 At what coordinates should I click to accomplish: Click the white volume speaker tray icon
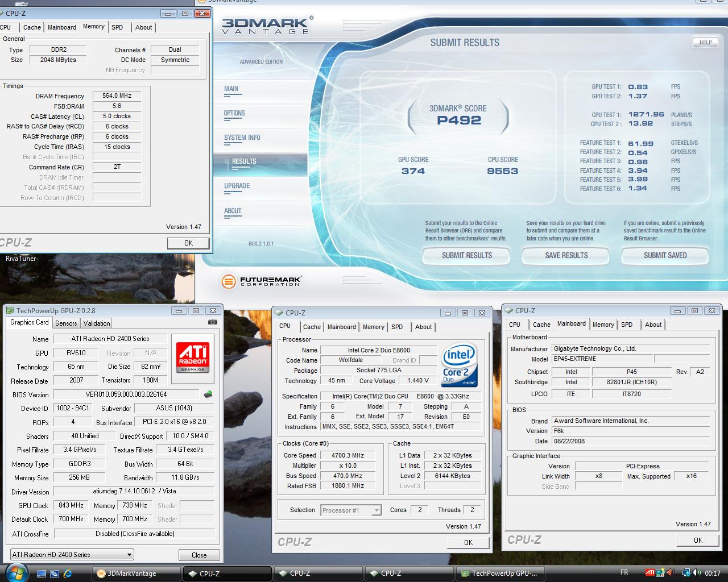(697, 573)
